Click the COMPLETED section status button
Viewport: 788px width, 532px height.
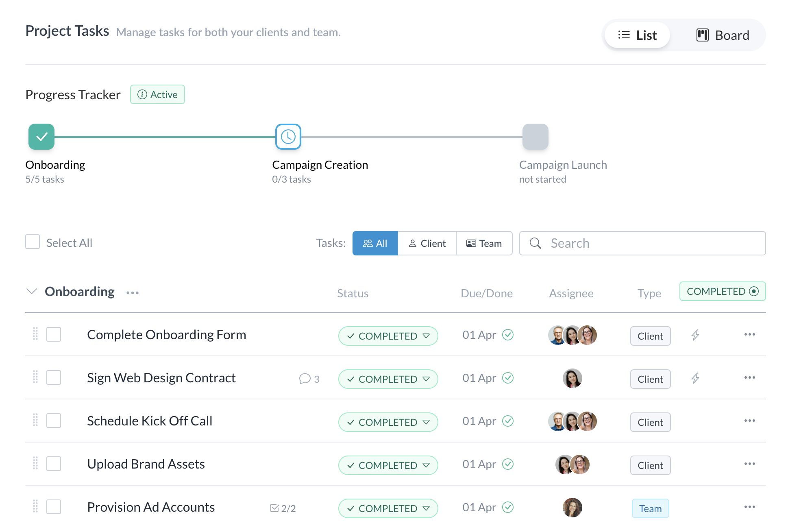coord(722,291)
